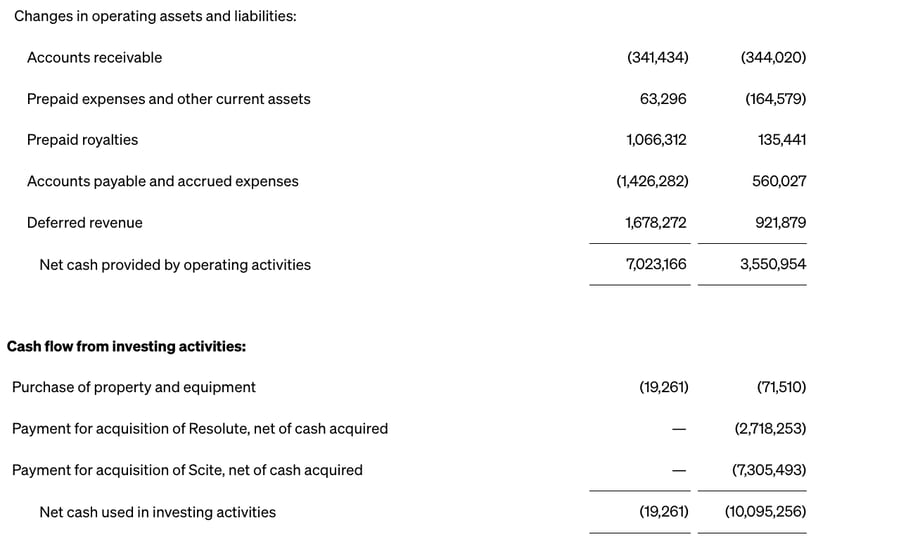Image resolution: width=920 pixels, height=544 pixels.
Task: Click Payment for acquisition of Scite label
Action: coord(187,470)
